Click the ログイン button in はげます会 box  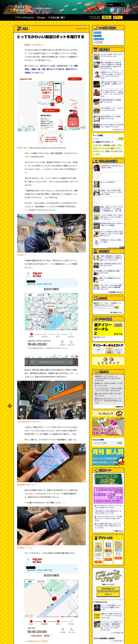click(108, 595)
